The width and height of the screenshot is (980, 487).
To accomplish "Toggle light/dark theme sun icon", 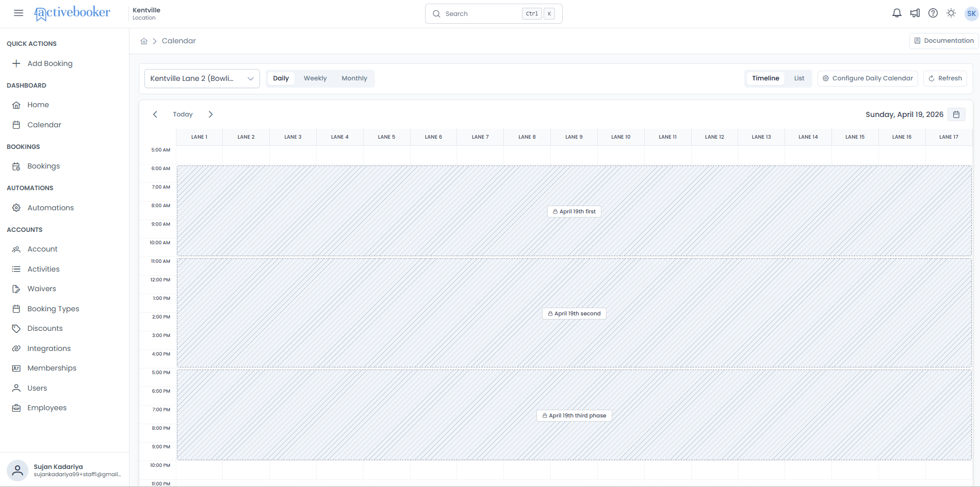I will [951, 13].
